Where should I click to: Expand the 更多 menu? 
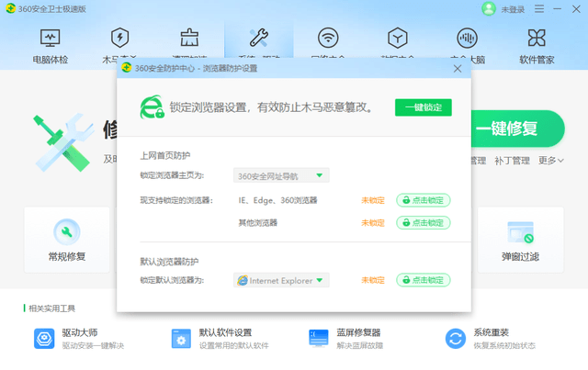pos(550,161)
